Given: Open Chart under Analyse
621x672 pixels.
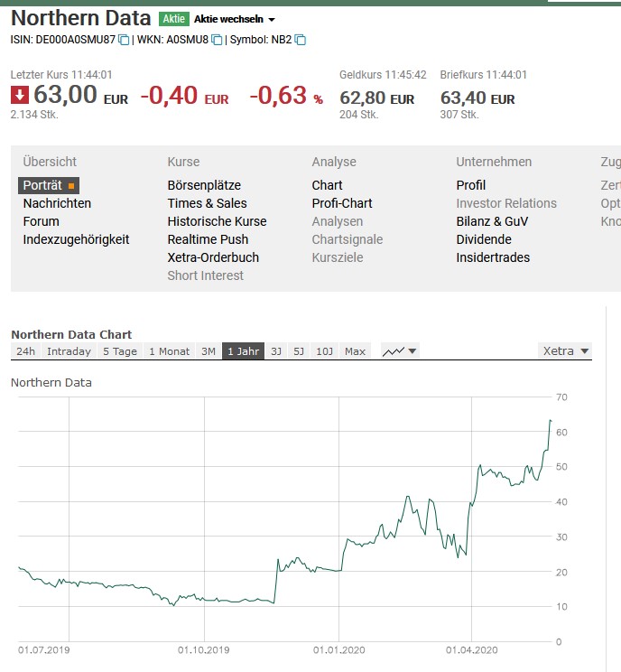Looking at the screenshot, I should click(x=328, y=185).
